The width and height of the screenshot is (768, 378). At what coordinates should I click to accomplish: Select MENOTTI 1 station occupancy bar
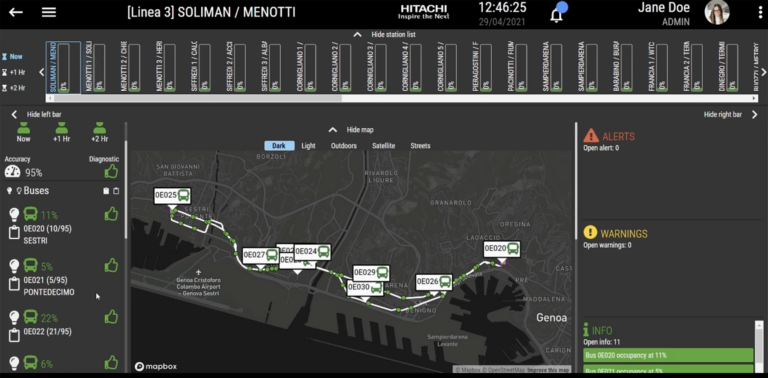tap(98, 67)
